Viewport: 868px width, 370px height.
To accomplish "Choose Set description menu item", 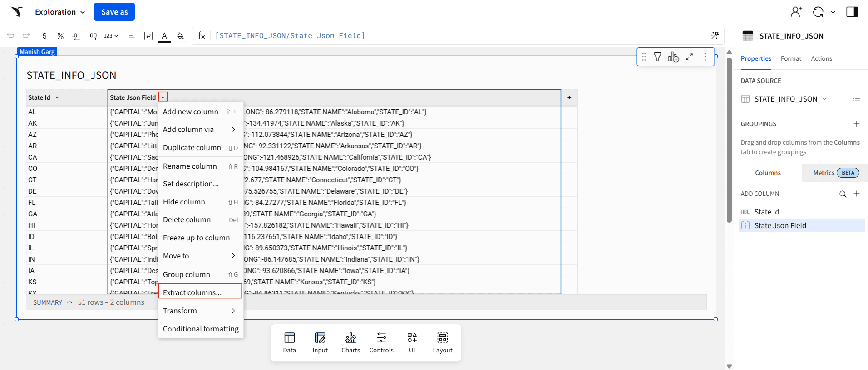I will [x=201, y=184].
